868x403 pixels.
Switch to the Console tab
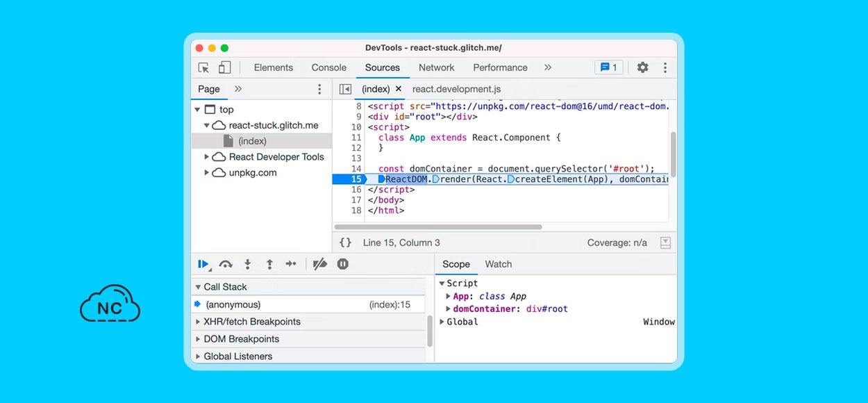coord(329,67)
